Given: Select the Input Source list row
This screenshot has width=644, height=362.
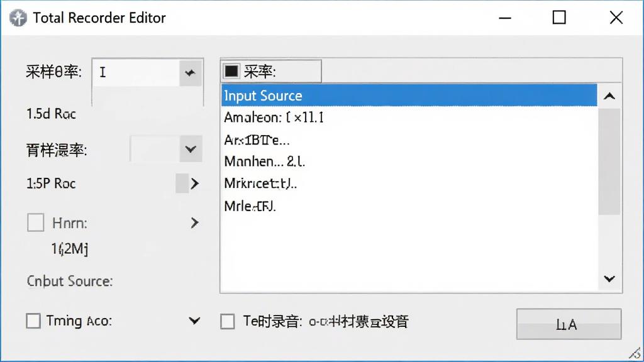Looking at the screenshot, I should pos(409,96).
